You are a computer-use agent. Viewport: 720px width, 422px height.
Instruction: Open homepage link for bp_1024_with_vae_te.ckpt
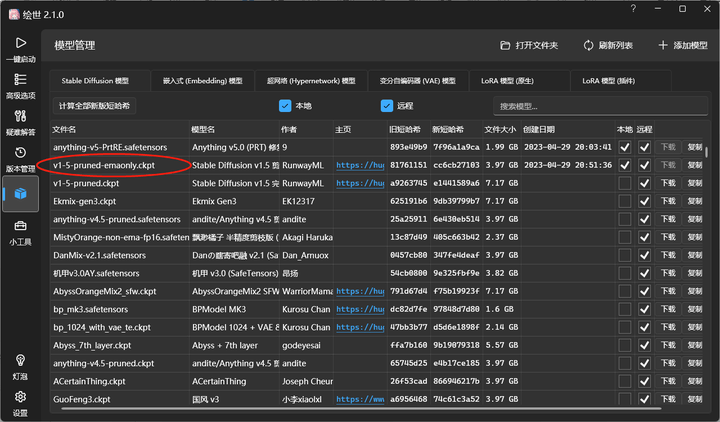coord(360,327)
